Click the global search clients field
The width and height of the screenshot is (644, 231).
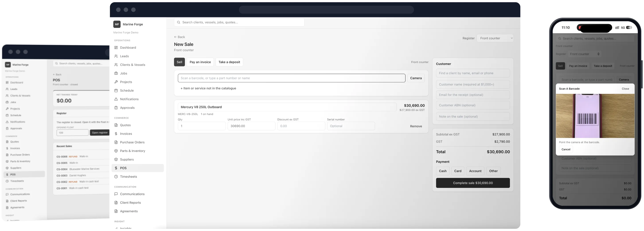tap(239, 22)
